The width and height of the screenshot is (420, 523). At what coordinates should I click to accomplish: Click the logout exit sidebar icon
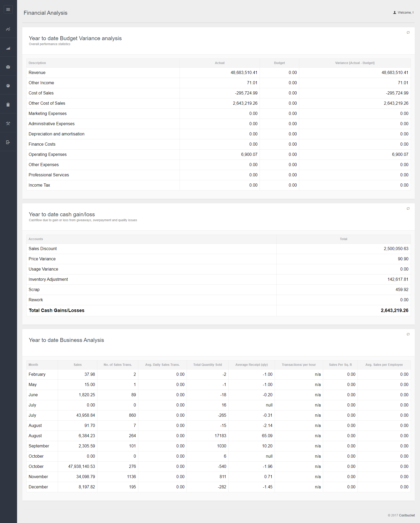click(8, 142)
